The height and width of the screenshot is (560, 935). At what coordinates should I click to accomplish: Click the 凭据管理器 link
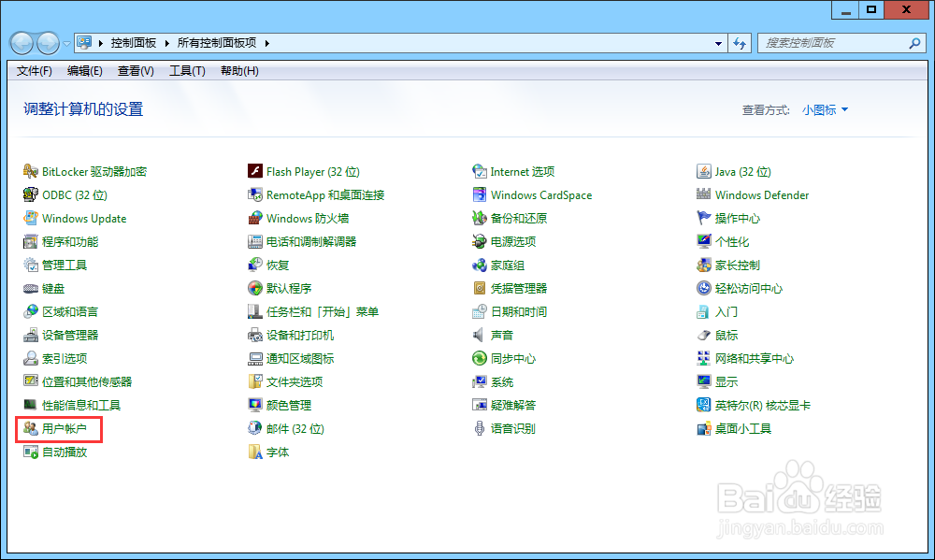[x=519, y=289]
